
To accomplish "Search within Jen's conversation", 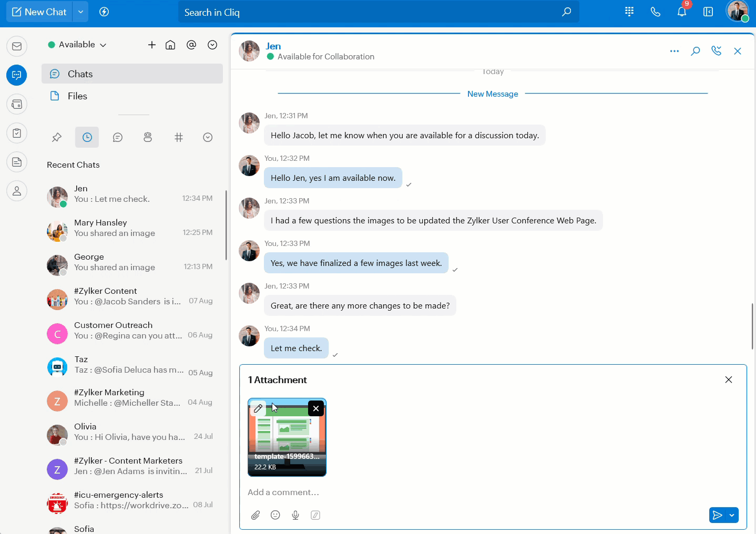I will pyautogui.click(x=695, y=51).
